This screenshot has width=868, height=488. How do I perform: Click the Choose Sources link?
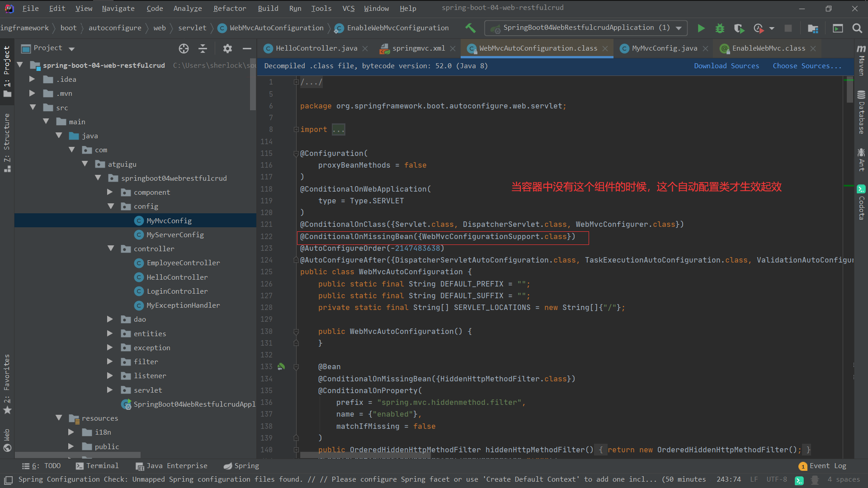tap(807, 66)
